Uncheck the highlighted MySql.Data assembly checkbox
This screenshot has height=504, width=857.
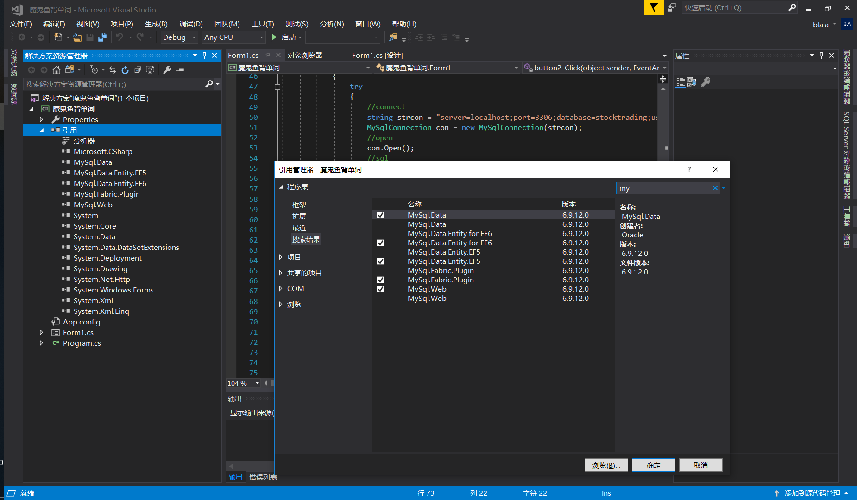click(x=380, y=215)
